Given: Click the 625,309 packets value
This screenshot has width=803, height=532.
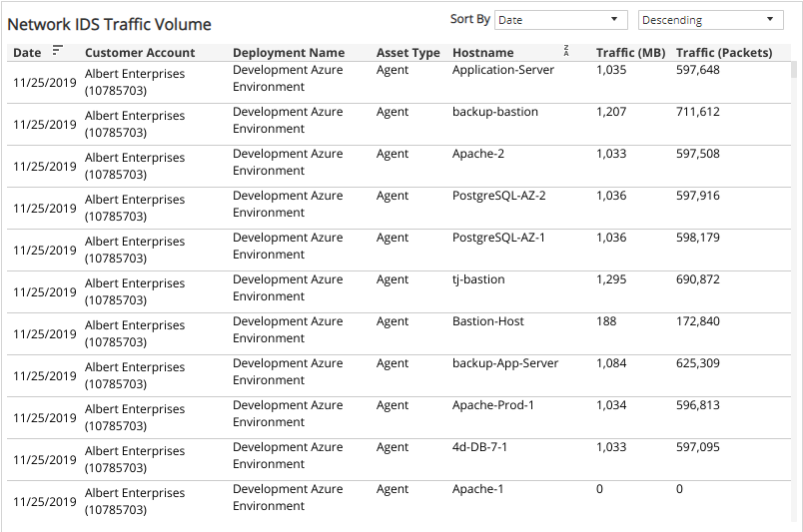Looking at the screenshot, I should click(x=697, y=363).
